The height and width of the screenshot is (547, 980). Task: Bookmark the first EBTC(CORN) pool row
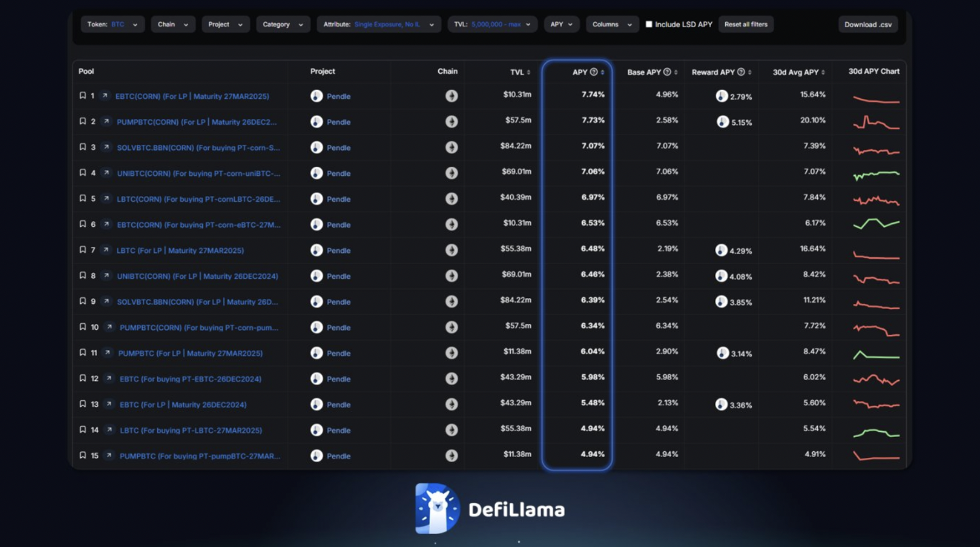point(83,96)
